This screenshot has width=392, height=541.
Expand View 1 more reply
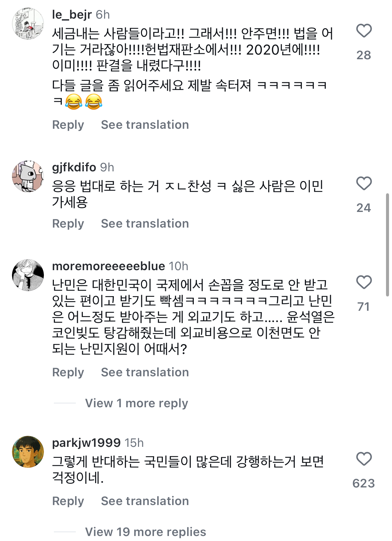[x=136, y=403]
